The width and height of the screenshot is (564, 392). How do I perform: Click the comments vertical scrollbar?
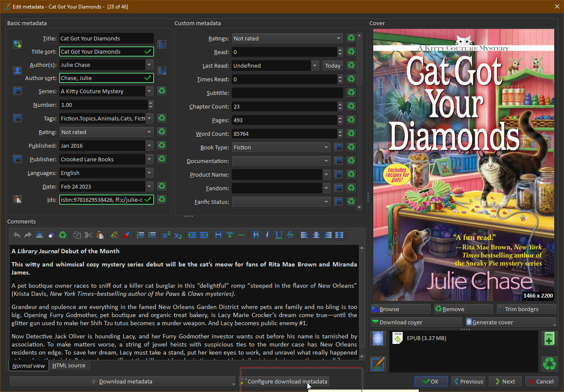[x=362, y=302]
